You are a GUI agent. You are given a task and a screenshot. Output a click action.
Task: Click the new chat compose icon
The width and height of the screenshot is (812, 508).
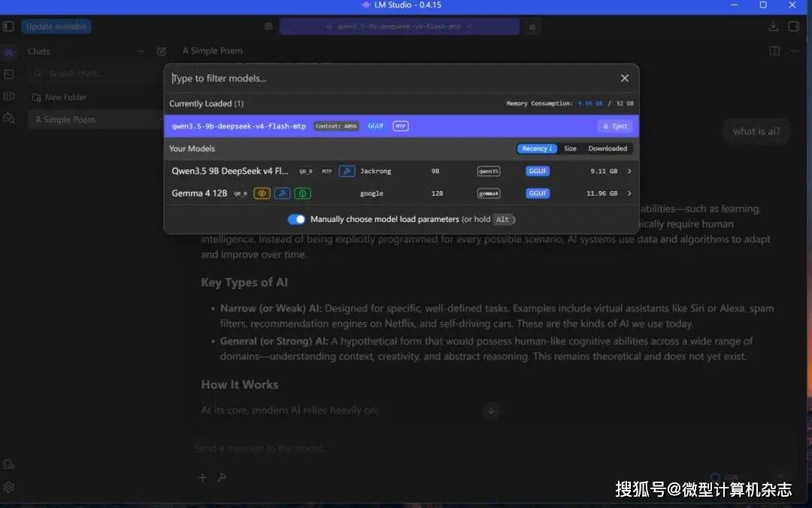coord(162,51)
